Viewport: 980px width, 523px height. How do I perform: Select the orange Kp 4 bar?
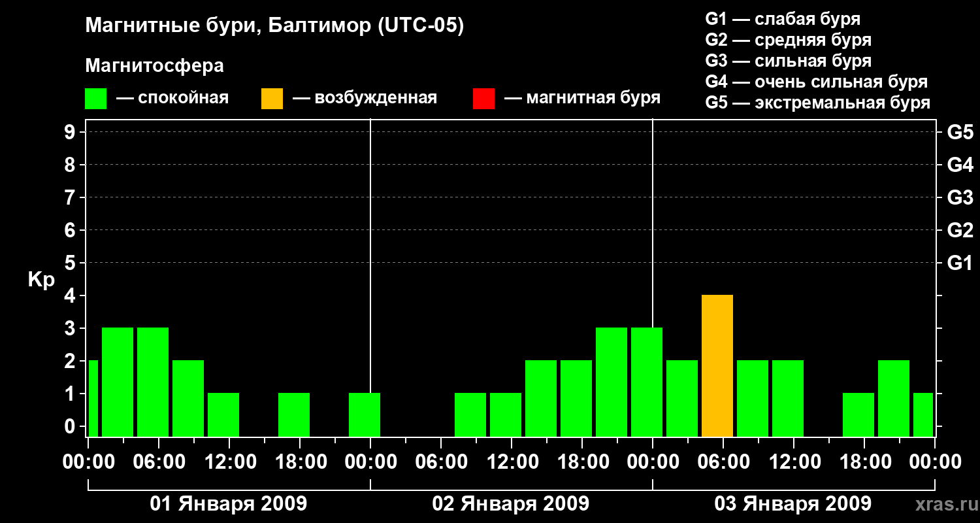tap(717, 365)
